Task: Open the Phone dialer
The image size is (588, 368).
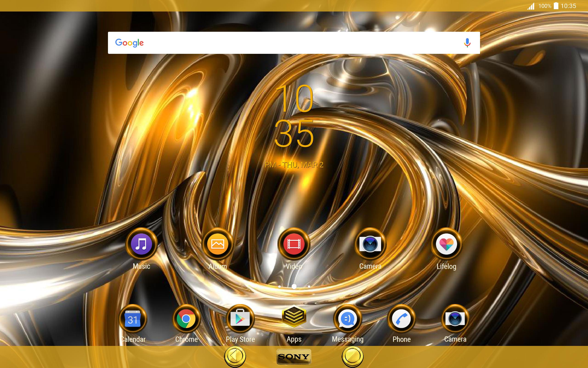Action: tap(401, 319)
